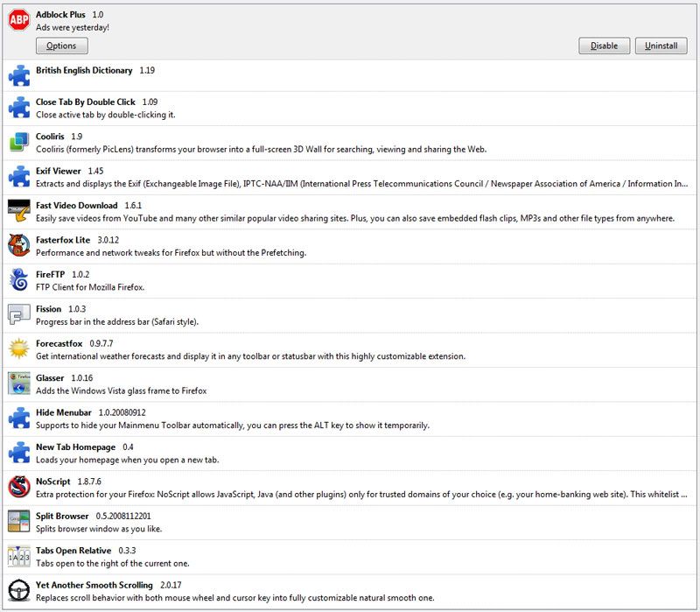Image resolution: width=700 pixels, height=612 pixels.
Task: Disable the Adblock Plus extension
Action: [604, 46]
